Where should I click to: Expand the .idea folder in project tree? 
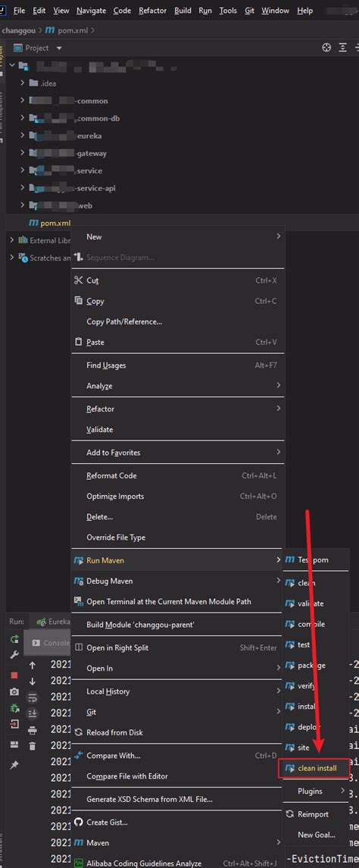tap(22, 83)
